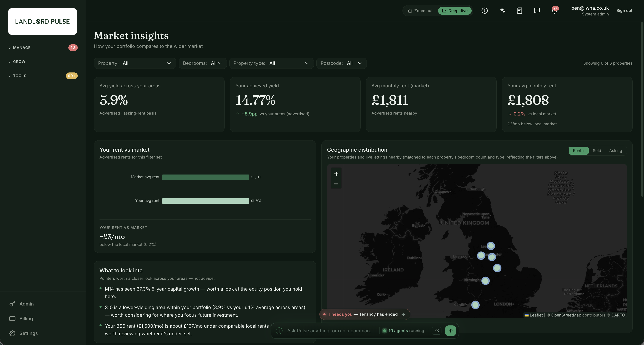Open the notifications bell icon
Viewport: 644px width, 345px height.
click(554, 10)
